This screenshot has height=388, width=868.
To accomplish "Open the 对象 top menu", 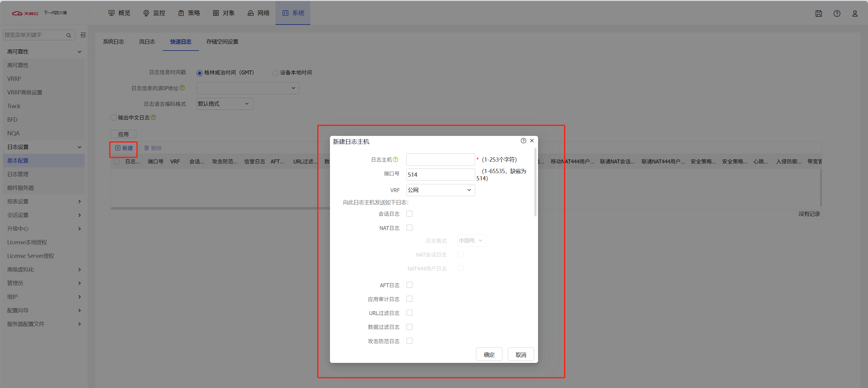I will (224, 13).
